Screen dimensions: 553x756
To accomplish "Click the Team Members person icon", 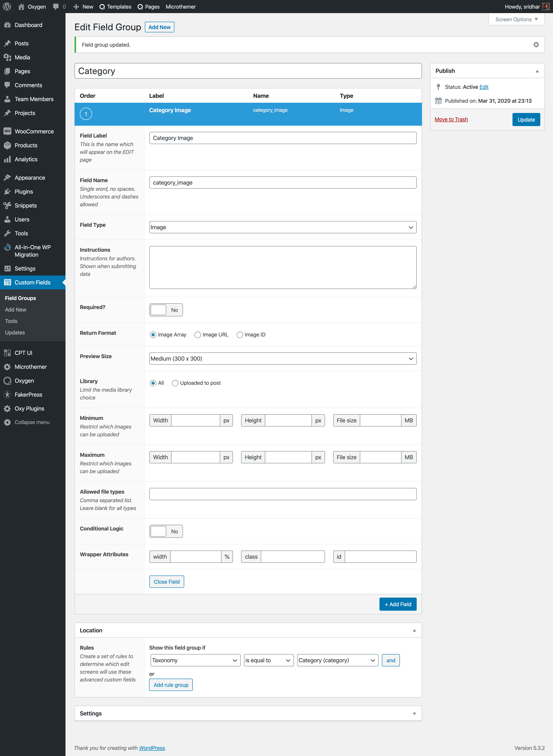I will 7,99.
